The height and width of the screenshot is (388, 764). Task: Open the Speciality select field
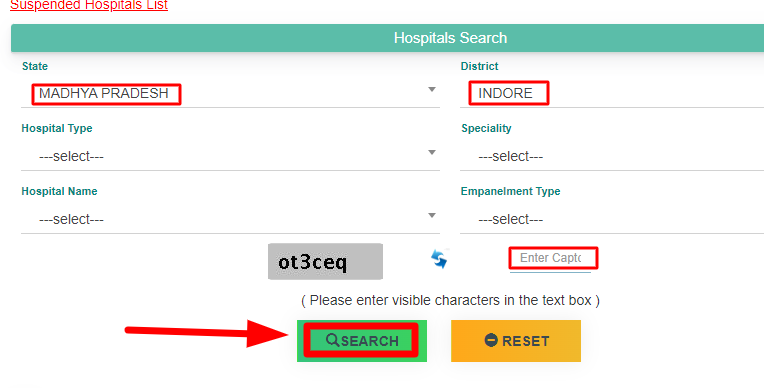pos(612,156)
